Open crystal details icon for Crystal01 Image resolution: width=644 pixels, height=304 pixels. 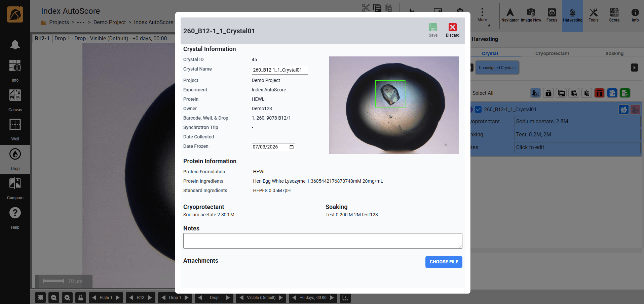tap(623, 110)
